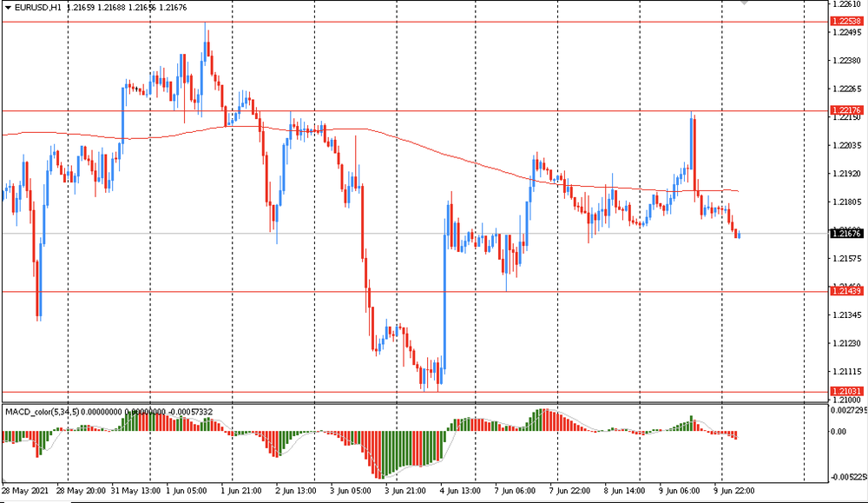The width and height of the screenshot is (868, 503).
Task: Click the horizontal line at level 1.21439
Action: tap(415, 291)
